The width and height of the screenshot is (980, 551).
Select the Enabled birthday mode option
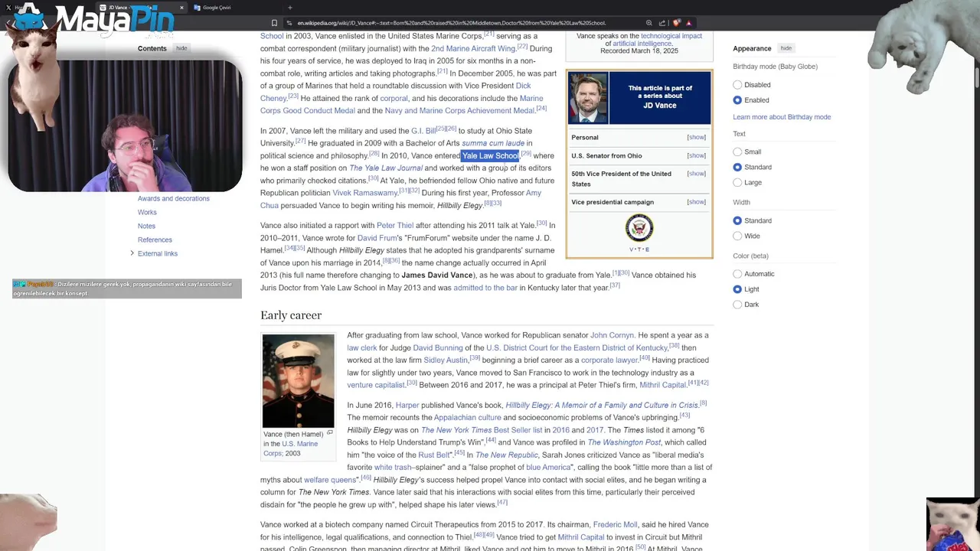(x=737, y=100)
